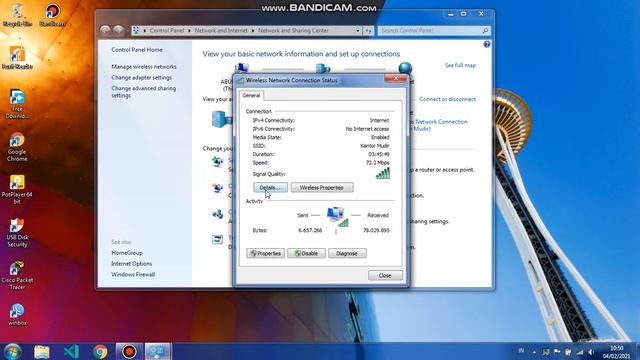Open the Windows Start menu
The width and height of the screenshot is (640, 360).
tap(13, 351)
